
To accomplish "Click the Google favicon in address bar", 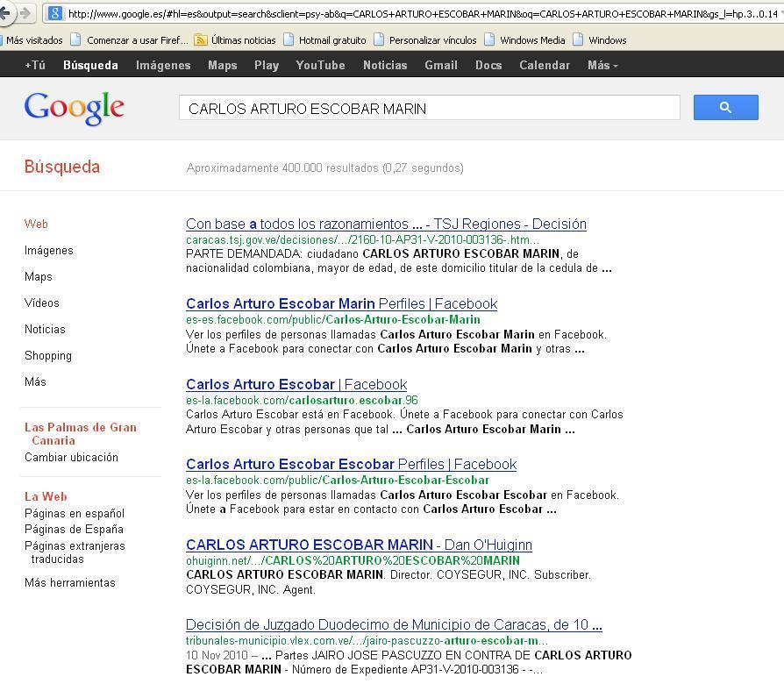I will point(55,13).
